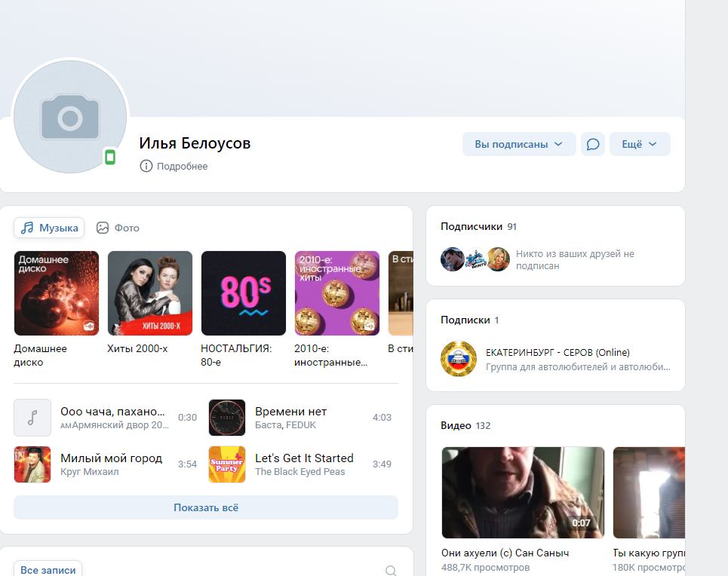Viewport: 728px width, 576px height.
Task: Open the Вы подписаны dropdown
Action: tap(519, 144)
